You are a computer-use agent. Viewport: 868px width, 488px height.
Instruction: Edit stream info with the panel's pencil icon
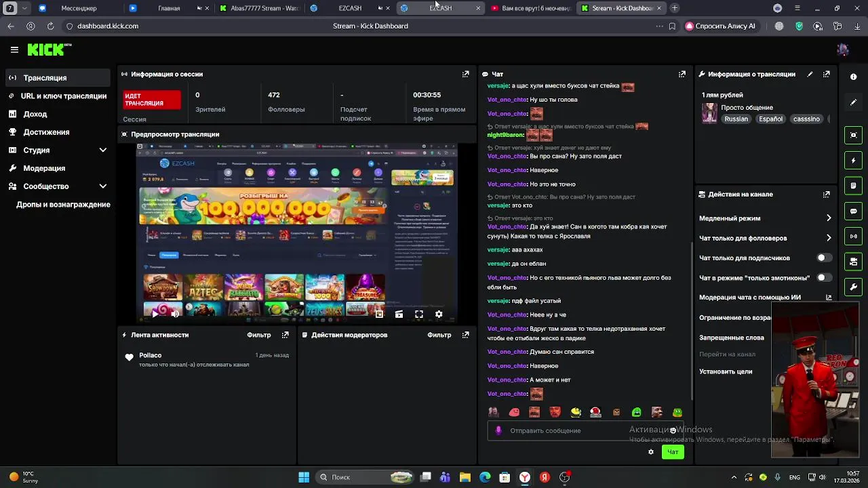coord(810,74)
